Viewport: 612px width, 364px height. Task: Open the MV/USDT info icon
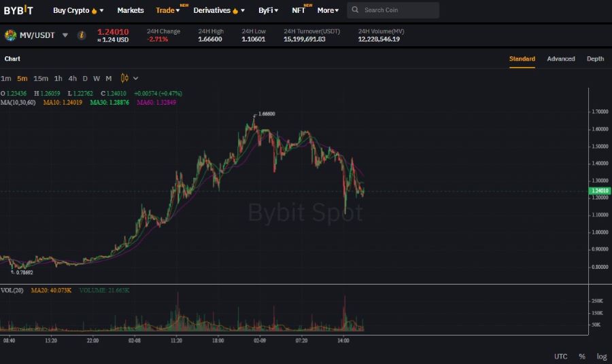(82, 35)
